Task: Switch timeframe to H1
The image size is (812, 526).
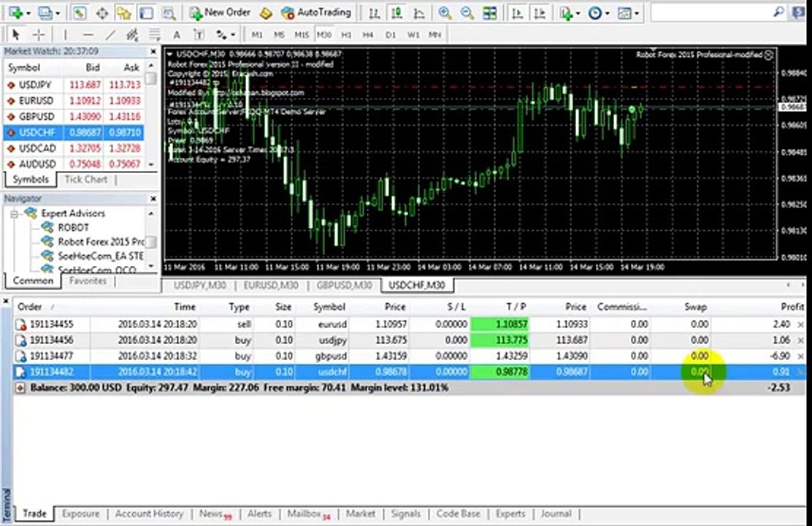Action: [x=346, y=35]
